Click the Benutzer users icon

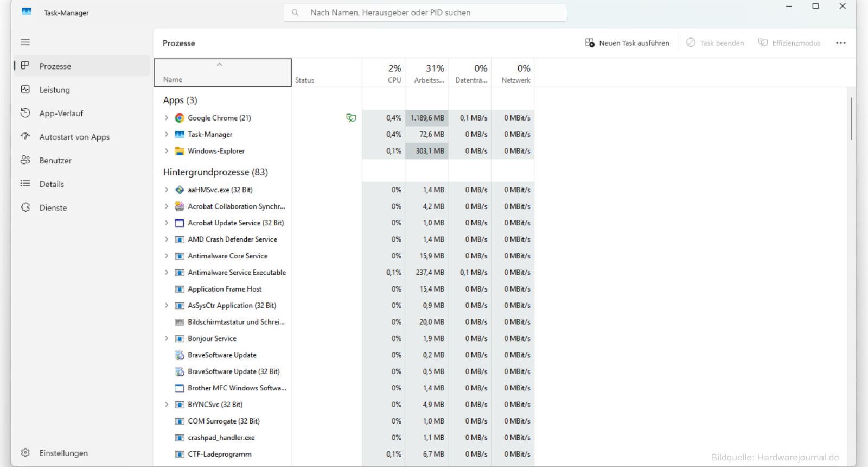click(25, 160)
